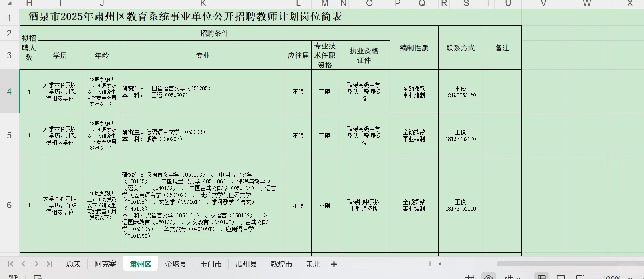Select column O header
This screenshot has width=644, height=279.
[x=369, y=4]
